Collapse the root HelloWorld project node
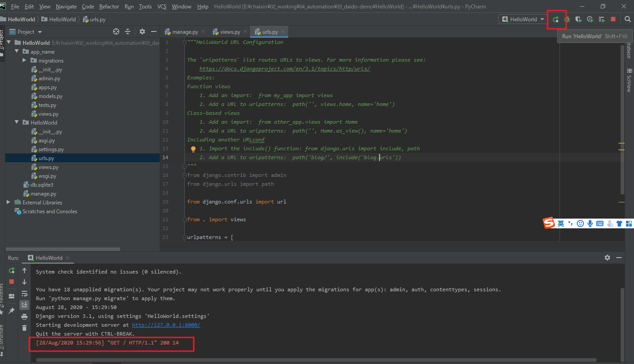The image size is (634, 364). click(9, 43)
